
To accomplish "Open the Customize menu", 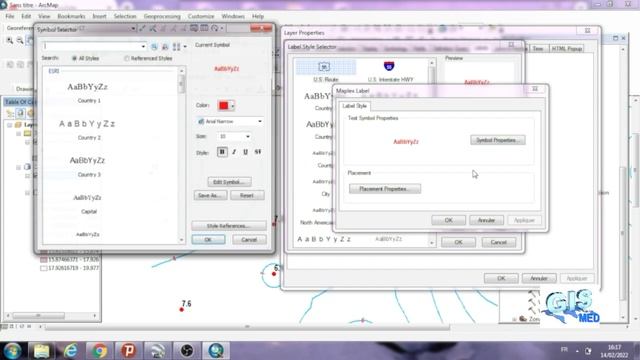I will click(201, 16).
